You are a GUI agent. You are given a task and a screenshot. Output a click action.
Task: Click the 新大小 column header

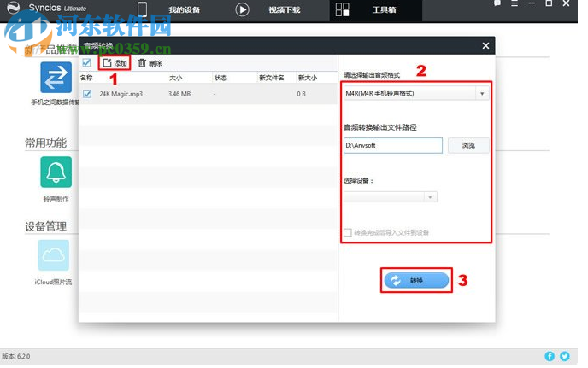tap(308, 78)
